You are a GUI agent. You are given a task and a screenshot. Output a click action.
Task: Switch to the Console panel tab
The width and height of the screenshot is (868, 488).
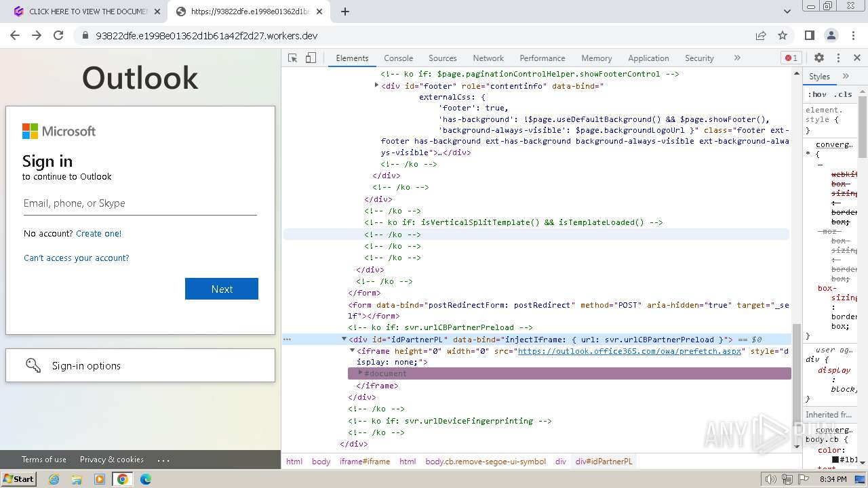[x=398, y=58]
